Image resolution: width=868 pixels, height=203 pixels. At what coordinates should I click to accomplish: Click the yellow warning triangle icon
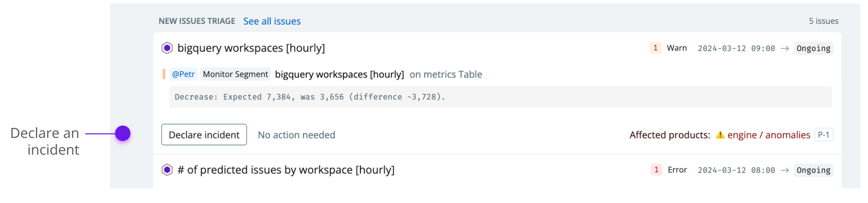click(720, 135)
